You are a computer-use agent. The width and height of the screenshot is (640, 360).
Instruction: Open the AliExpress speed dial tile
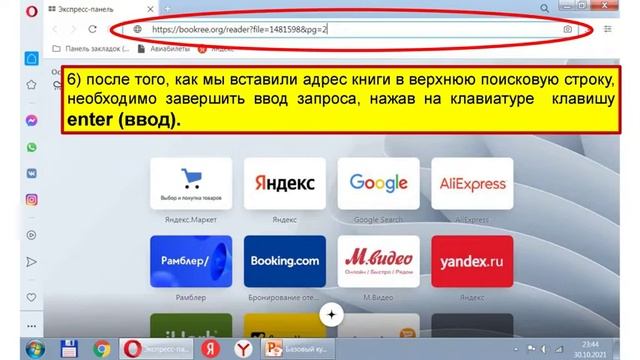coord(472,183)
